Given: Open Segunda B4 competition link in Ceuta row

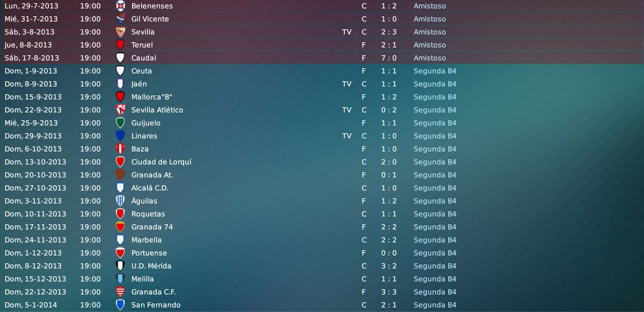Looking at the screenshot, I should 435,71.
